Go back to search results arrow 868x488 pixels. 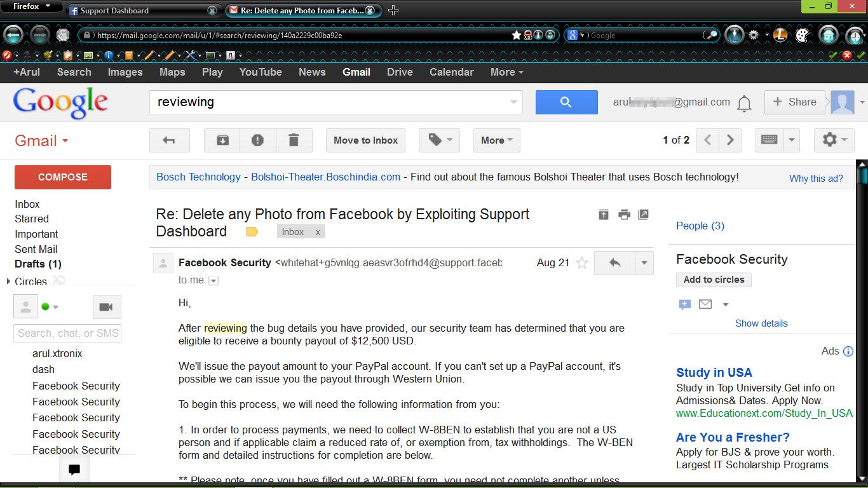pyautogui.click(x=169, y=140)
